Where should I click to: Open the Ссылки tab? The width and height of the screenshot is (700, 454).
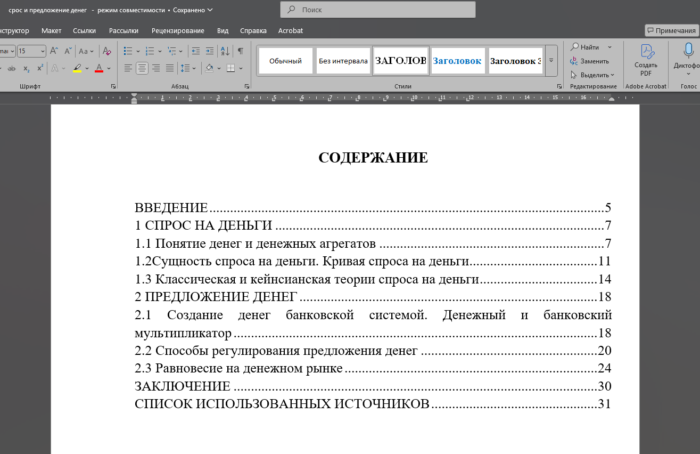[84, 30]
